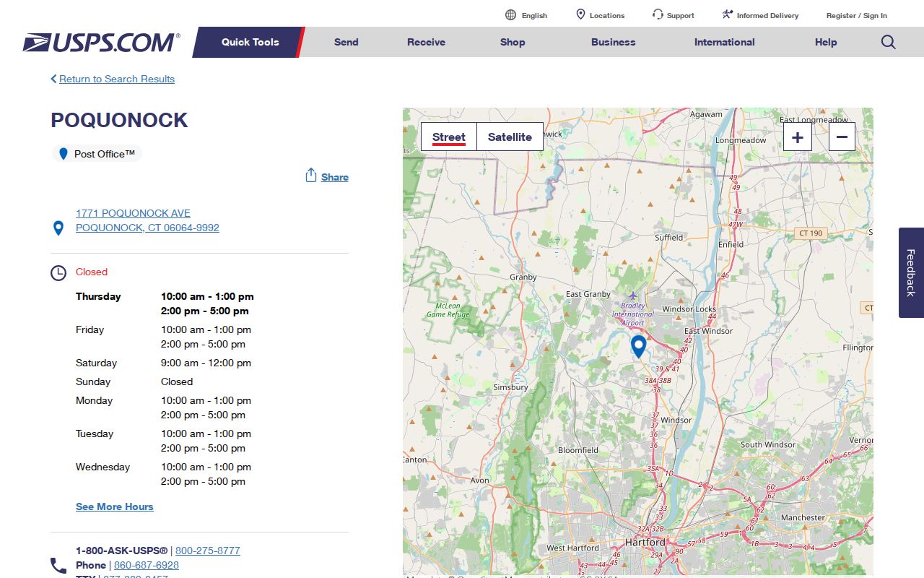Zoom out the map with minus
The width and height of the screenshot is (924, 578).
point(842,137)
